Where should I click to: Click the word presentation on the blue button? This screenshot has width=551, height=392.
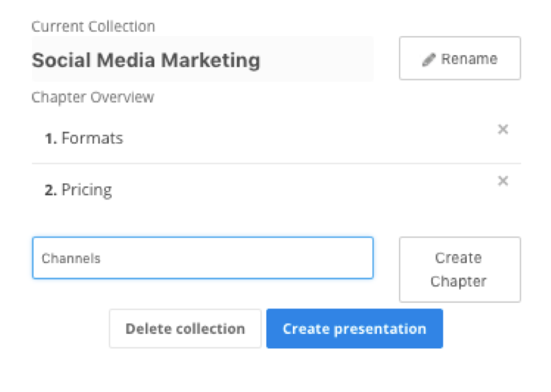[x=380, y=330]
